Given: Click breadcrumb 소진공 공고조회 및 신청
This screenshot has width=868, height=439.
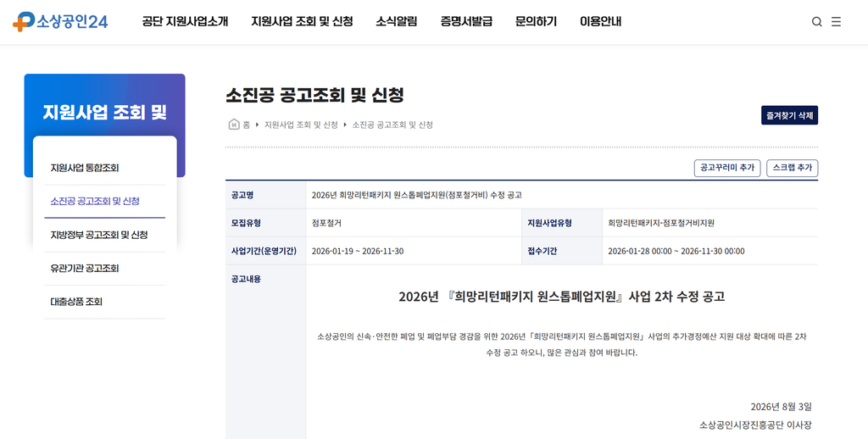Looking at the screenshot, I should 392,125.
